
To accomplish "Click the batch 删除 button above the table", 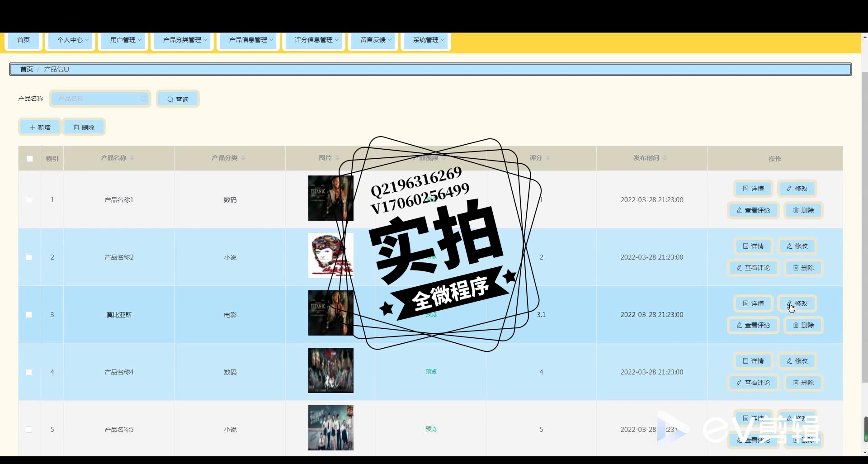I will (x=84, y=127).
